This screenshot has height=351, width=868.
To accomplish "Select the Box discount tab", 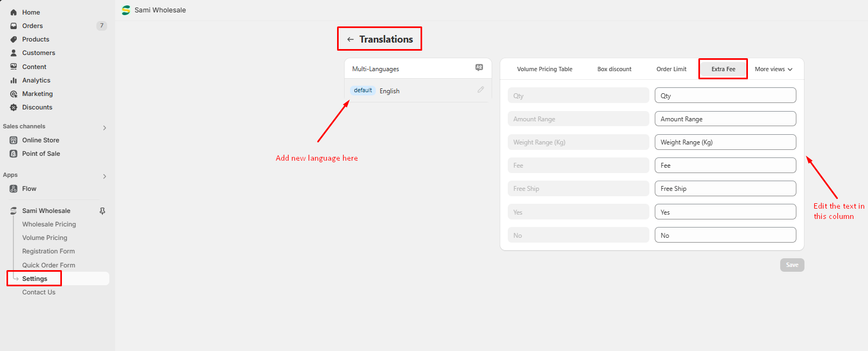I will pyautogui.click(x=614, y=69).
